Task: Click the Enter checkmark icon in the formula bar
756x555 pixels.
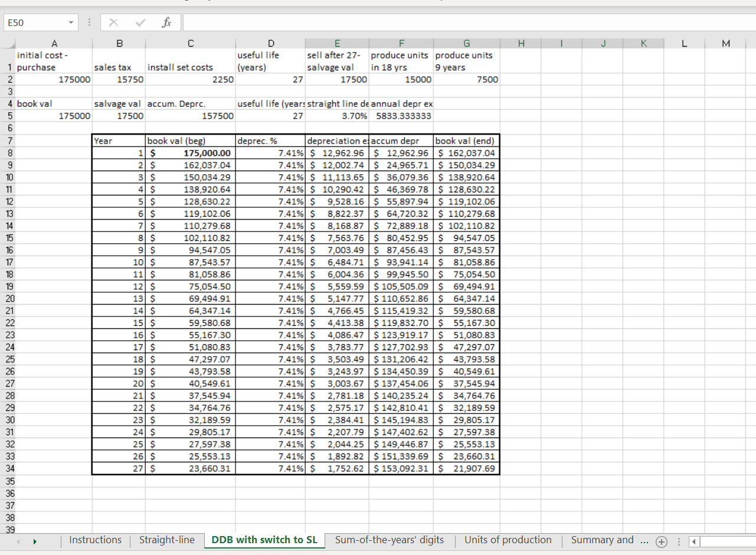Action: click(x=140, y=22)
